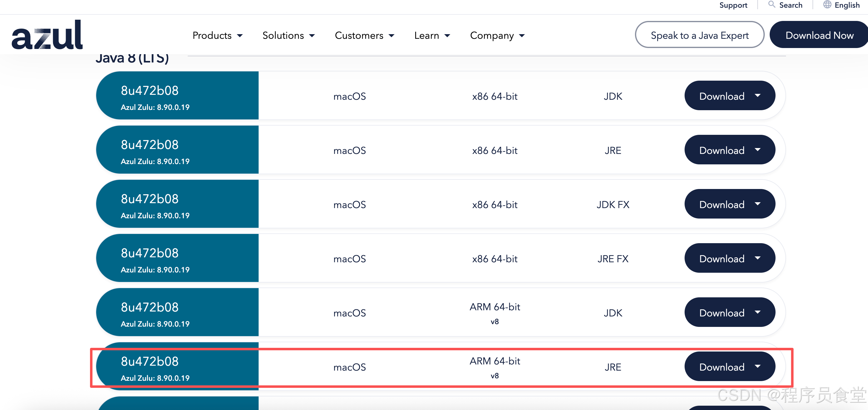Switch language via English selector
The image size is (868, 410).
coord(847,5)
